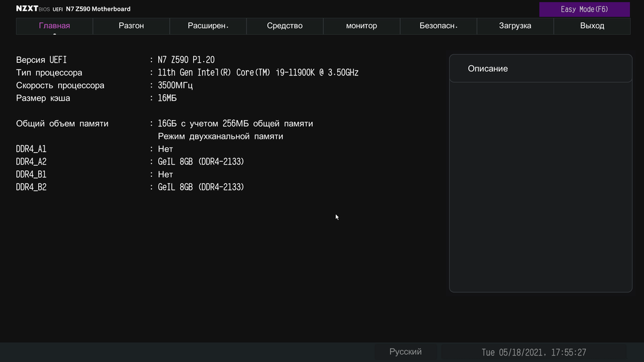Open the Расширен. tab
The height and width of the screenshot is (362, 644).
point(208,26)
